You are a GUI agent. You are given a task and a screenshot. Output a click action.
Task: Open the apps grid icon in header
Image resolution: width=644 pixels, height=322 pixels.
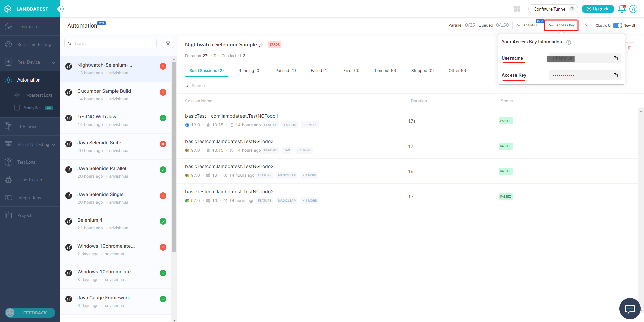517,9
